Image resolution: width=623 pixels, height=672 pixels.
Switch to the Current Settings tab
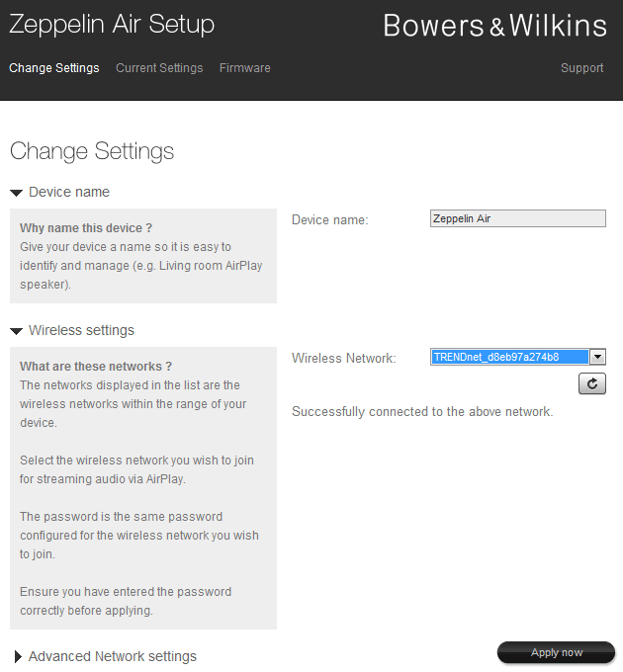coord(159,68)
